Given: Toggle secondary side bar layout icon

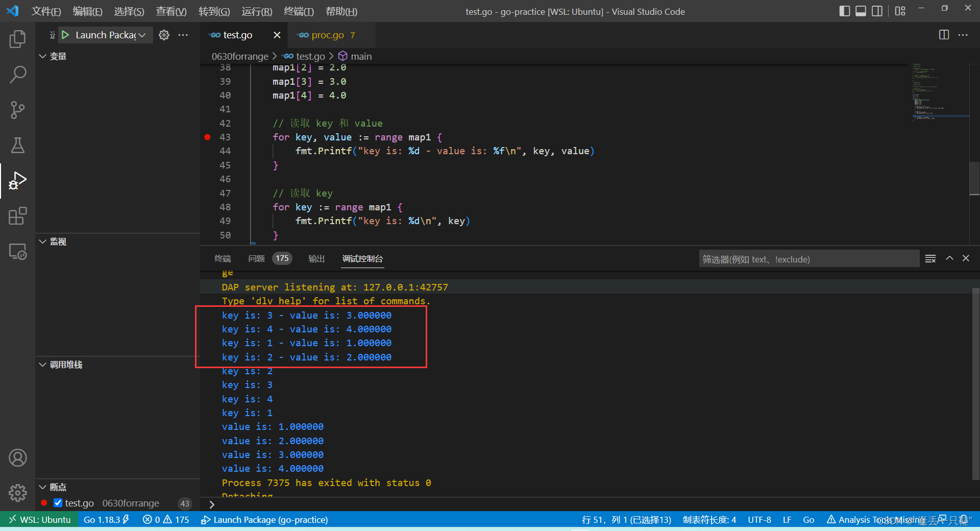Looking at the screenshot, I should pos(877,11).
